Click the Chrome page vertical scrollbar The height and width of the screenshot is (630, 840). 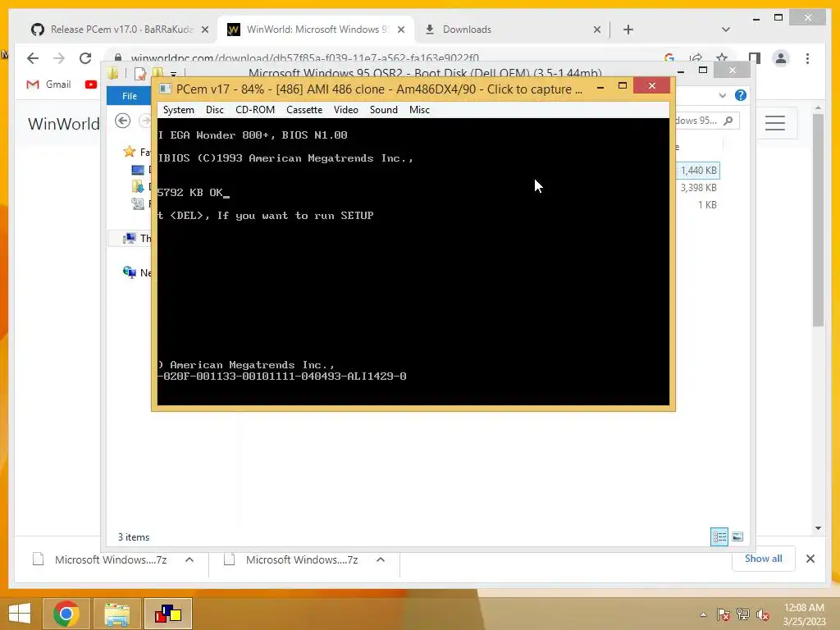pyautogui.click(x=818, y=220)
